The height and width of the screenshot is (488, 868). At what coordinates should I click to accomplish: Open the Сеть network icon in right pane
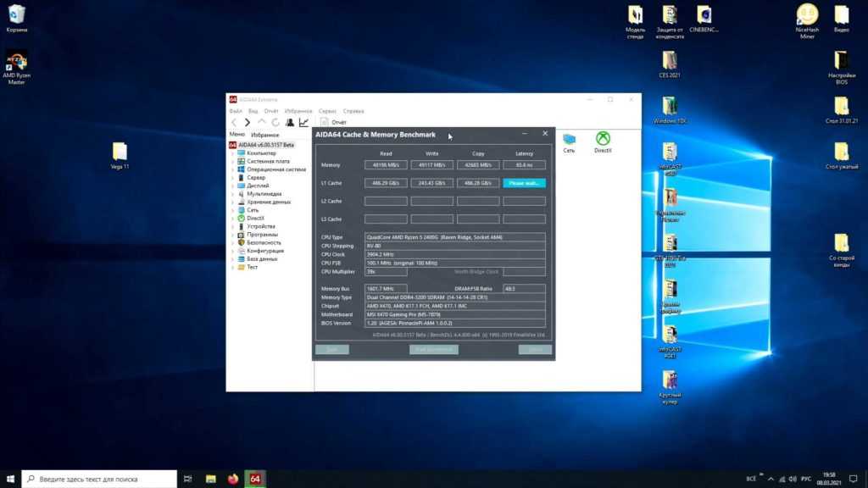point(569,141)
